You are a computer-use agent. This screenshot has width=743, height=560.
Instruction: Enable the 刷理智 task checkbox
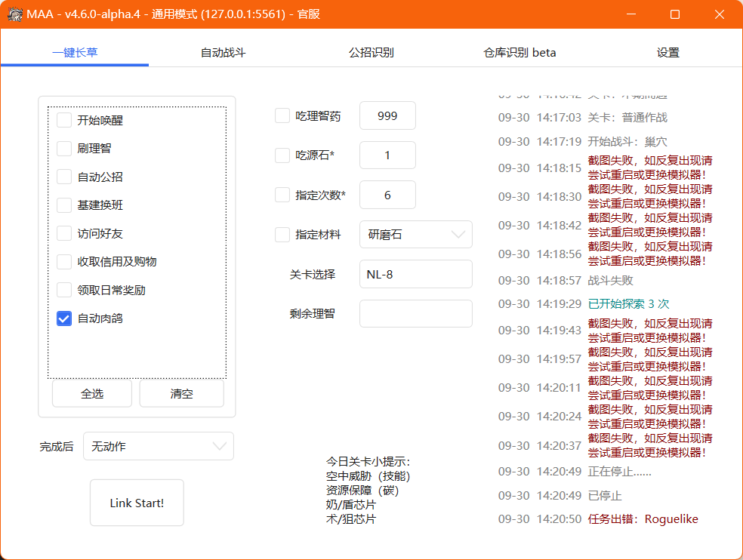(64, 149)
